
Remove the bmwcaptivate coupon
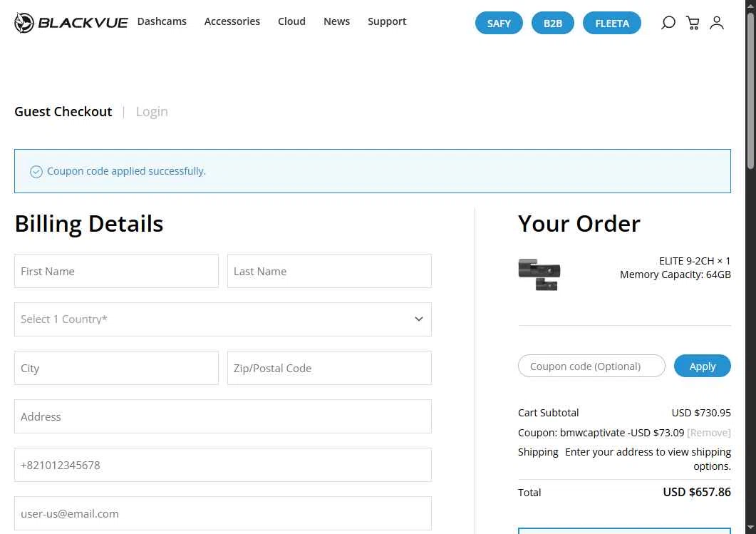(x=708, y=433)
